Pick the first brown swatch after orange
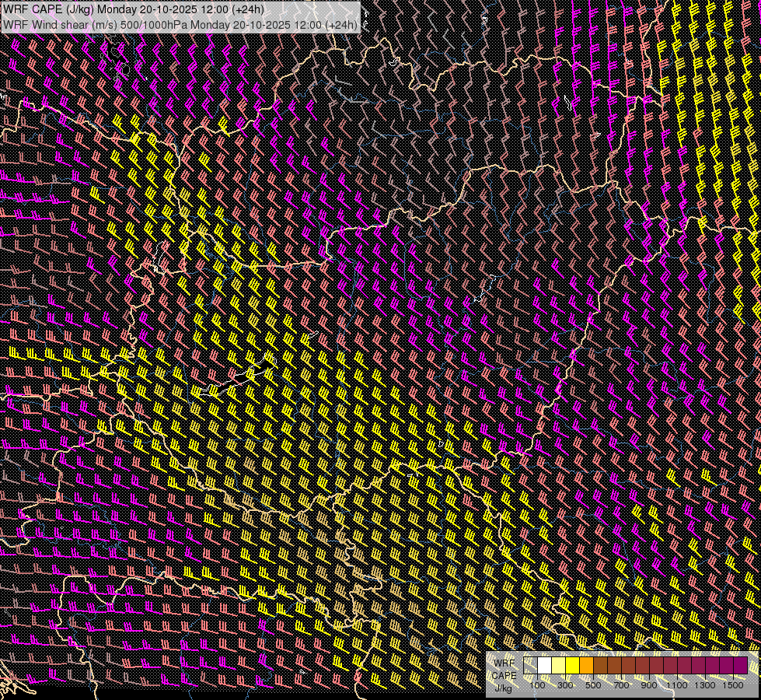761x700 pixels. tap(600, 666)
